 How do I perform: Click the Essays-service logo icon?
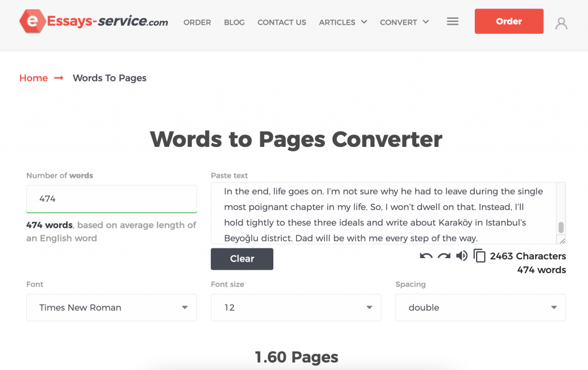point(33,22)
